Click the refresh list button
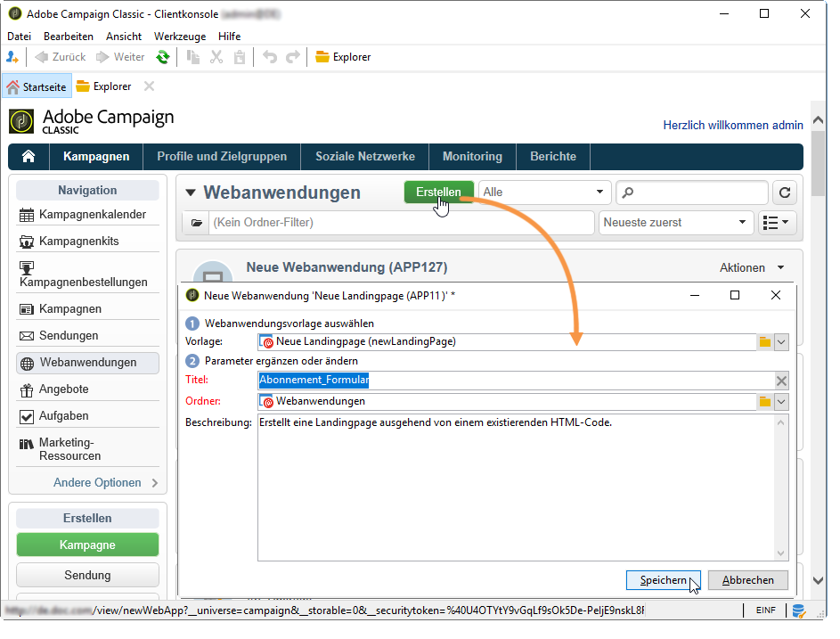The image size is (840, 639). pos(785,193)
